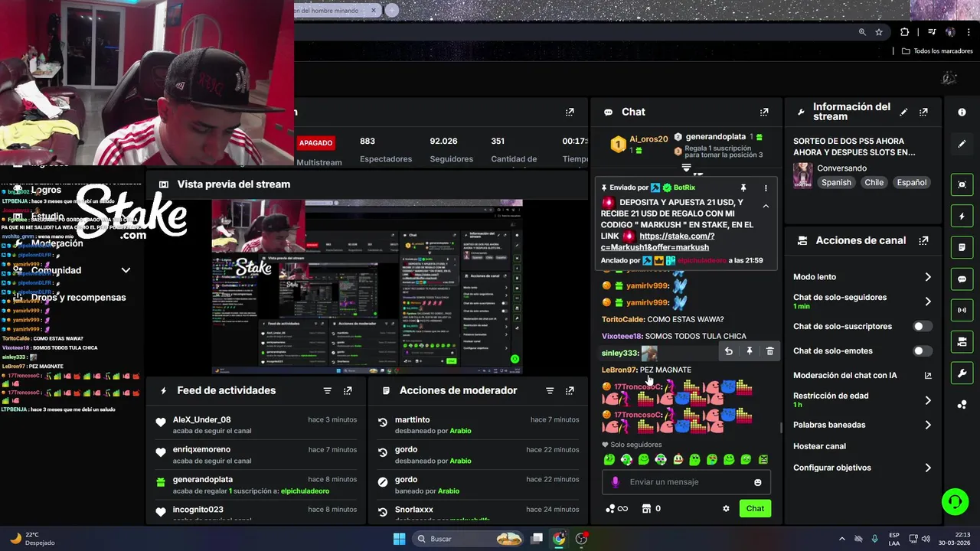Click the chat message input field

686,482
